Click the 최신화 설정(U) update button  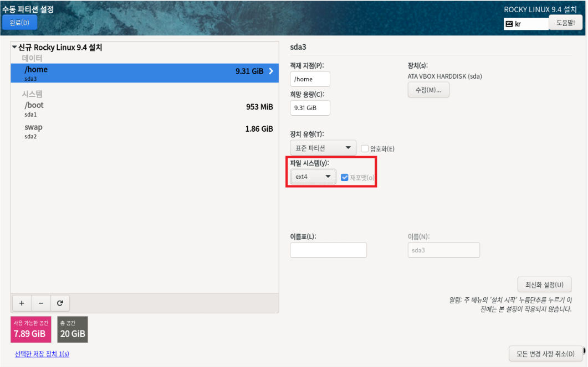[x=545, y=285]
